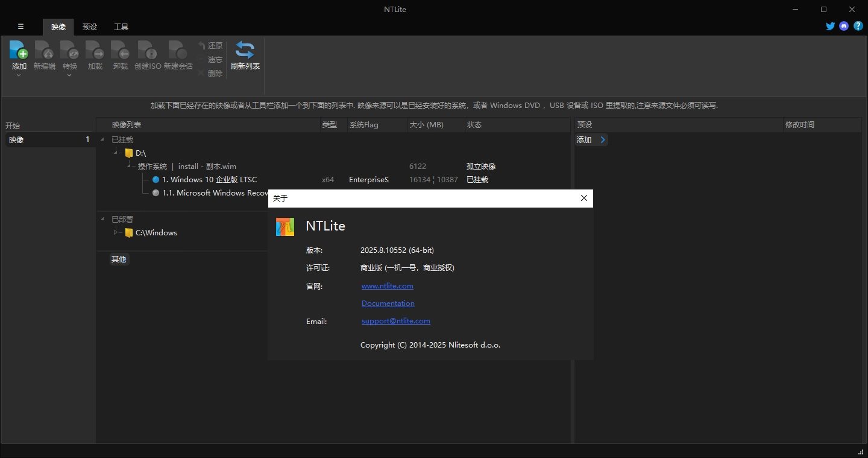Open the www.ntlite.com link
868x458 pixels.
pyautogui.click(x=387, y=285)
